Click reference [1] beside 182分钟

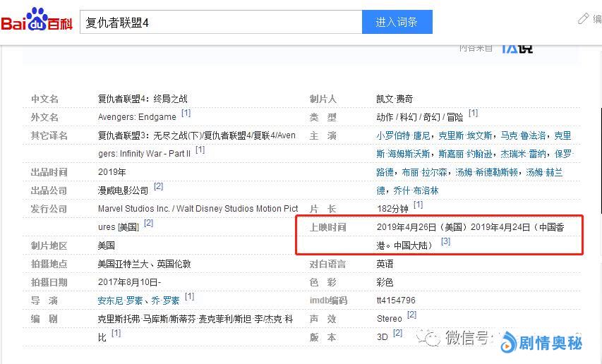[x=418, y=205]
